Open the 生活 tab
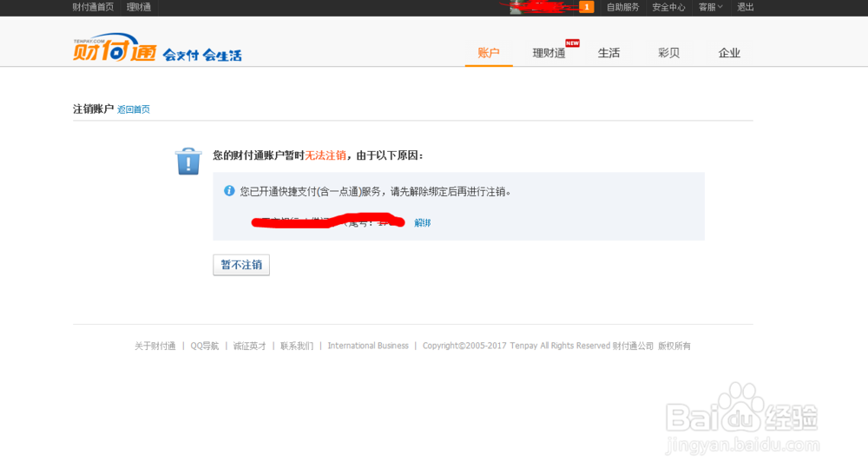This screenshot has height=475, width=868. pos(608,53)
